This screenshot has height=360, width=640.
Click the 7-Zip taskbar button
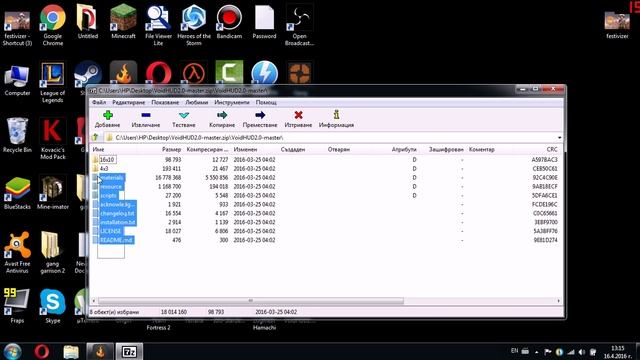click(129, 351)
